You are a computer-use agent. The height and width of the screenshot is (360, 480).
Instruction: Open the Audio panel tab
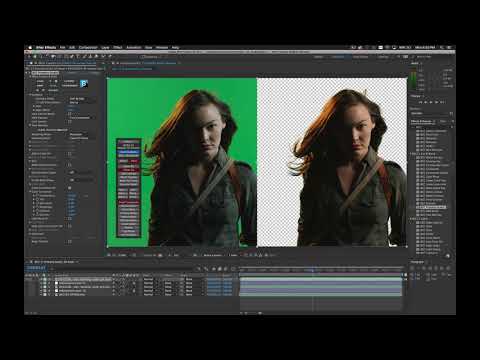pyautogui.click(x=415, y=63)
